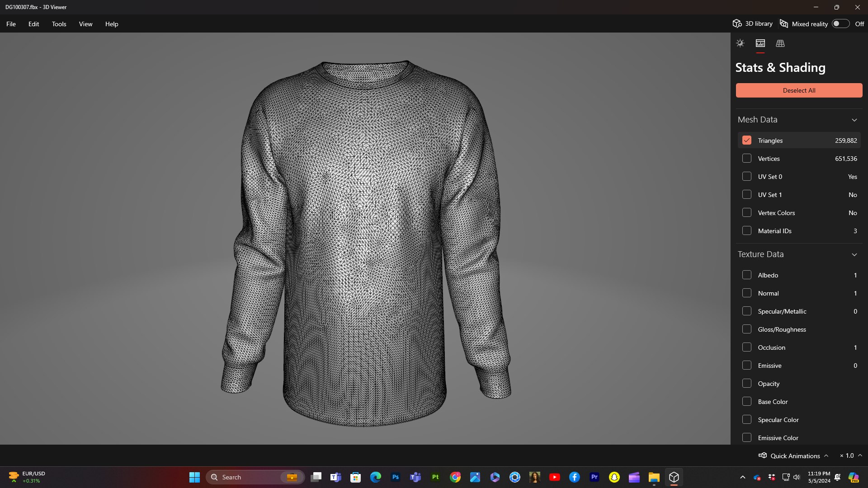Open the Windows Start menu
This screenshot has width=868, height=488.
click(194, 477)
